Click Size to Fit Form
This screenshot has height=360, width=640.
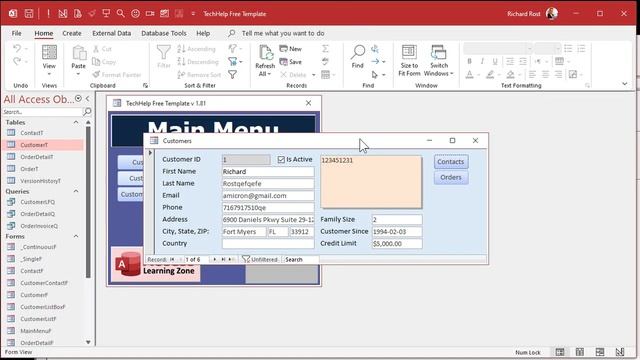pos(409,60)
